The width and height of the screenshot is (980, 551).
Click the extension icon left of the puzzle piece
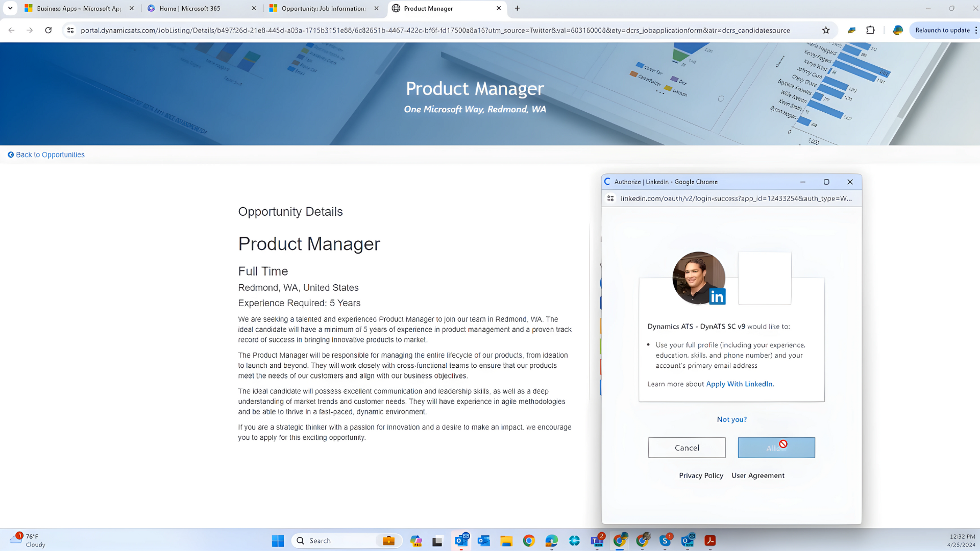click(x=851, y=30)
